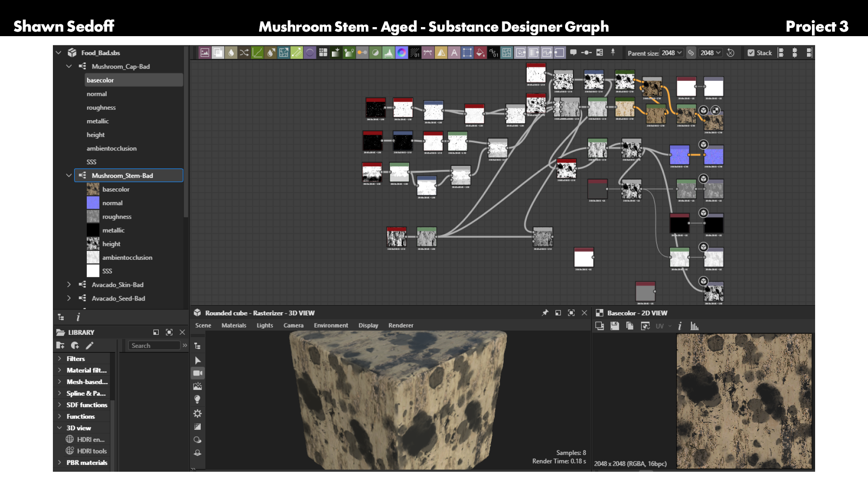The image size is (868, 488).
Task: Pin the 3D view panel
Action: click(545, 313)
